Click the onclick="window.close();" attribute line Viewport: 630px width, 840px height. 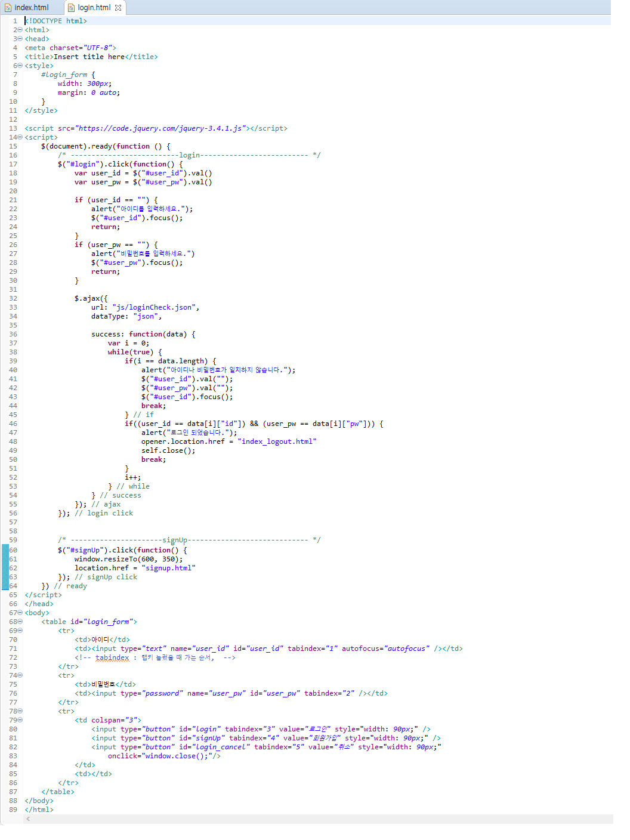click(x=164, y=756)
